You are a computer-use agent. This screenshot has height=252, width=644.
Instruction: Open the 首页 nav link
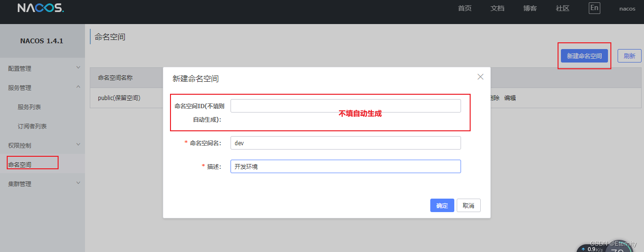[464, 8]
